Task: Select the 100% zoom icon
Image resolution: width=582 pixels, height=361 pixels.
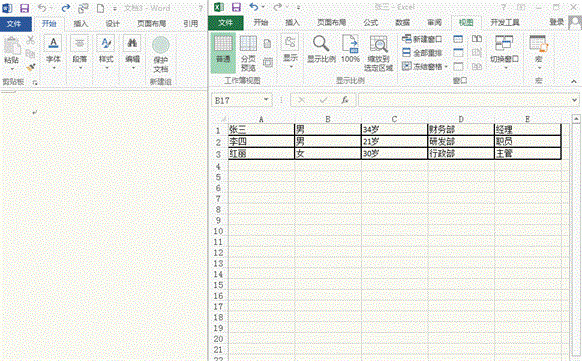Action: pyautogui.click(x=350, y=44)
